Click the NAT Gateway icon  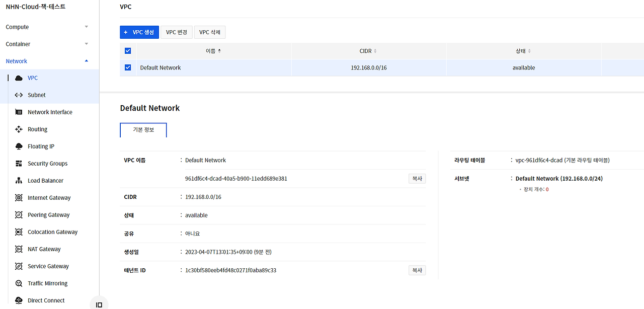19,249
